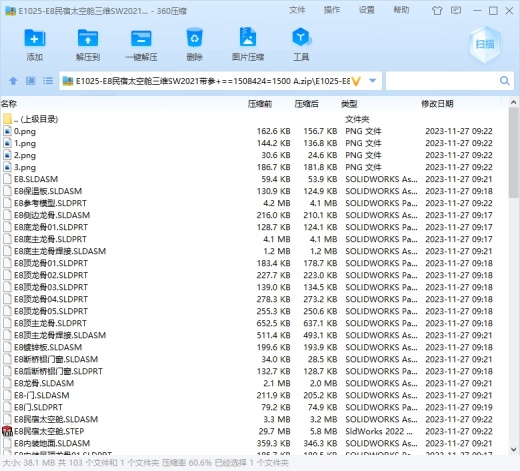Screen dimensions: 520x471
Task: Expand the path address dropdown arrow
Action: (373, 81)
